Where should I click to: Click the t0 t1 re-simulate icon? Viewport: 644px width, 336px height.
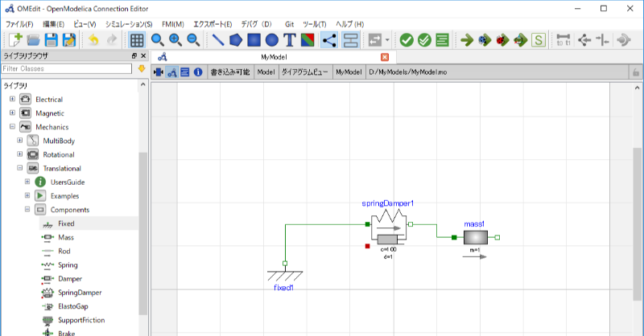click(563, 40)
